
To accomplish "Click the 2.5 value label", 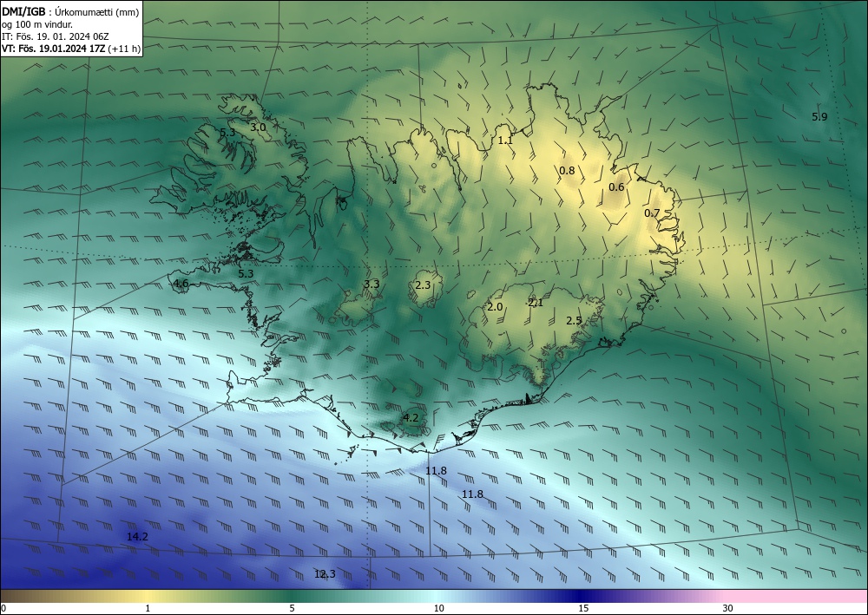I will coord(574,320).
